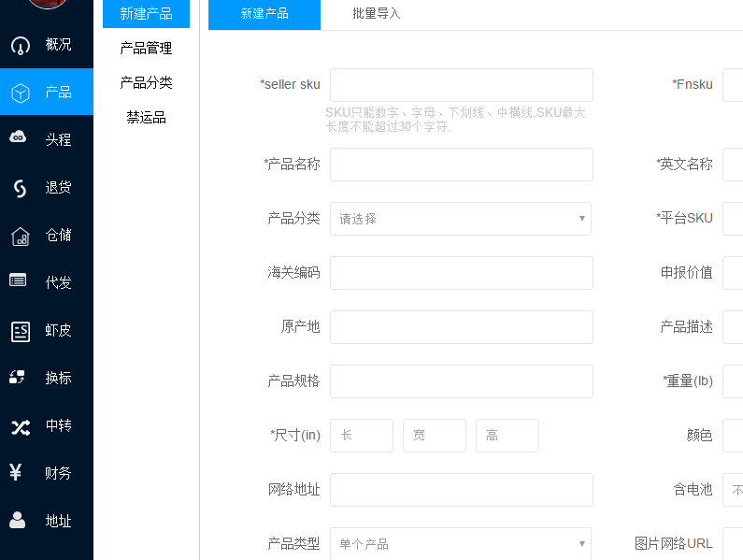Viewport: 743px width, 560px height.
Task: Click the 产品规格 input field
Action: click(462, 381)
